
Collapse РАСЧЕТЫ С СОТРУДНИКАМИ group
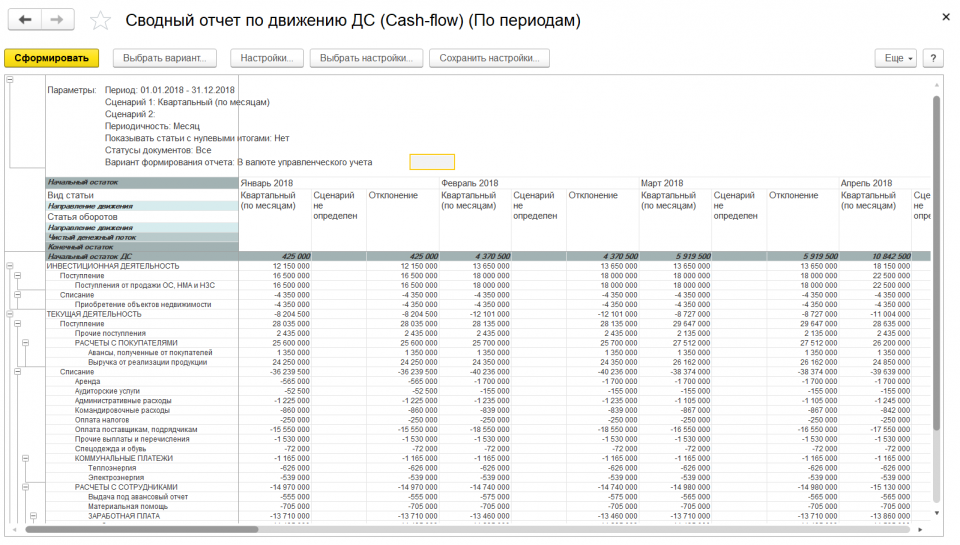26,487
